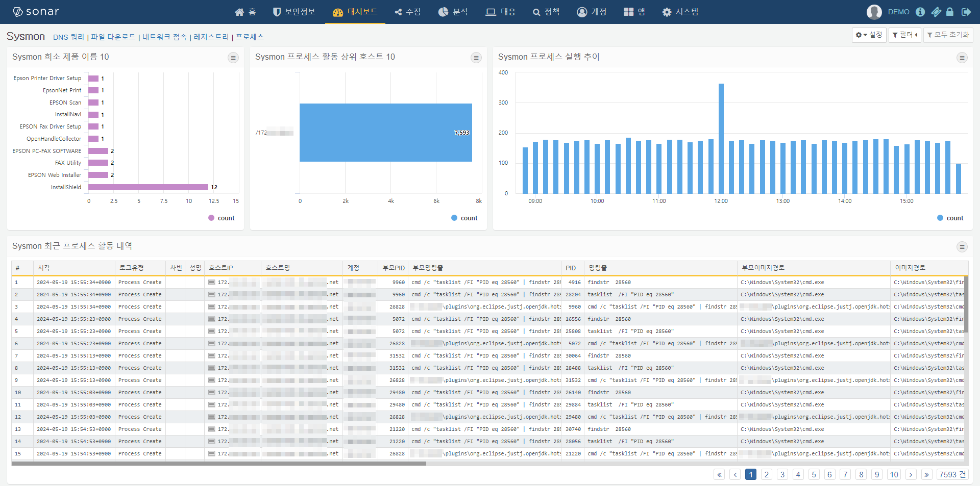Go to next page of results
Viewport: 980px width, 486px height.
[x=911, y=474]
